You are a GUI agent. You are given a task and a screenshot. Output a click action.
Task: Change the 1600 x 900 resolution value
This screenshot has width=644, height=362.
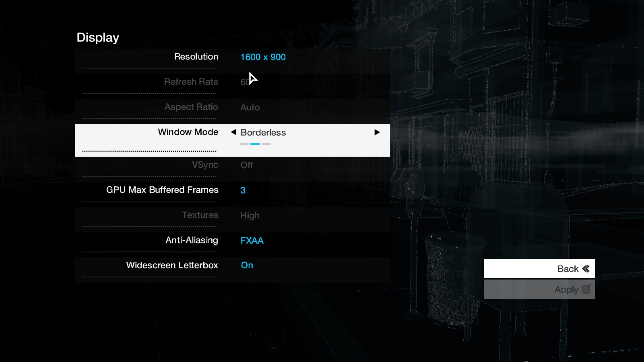(x=263, y=57)
